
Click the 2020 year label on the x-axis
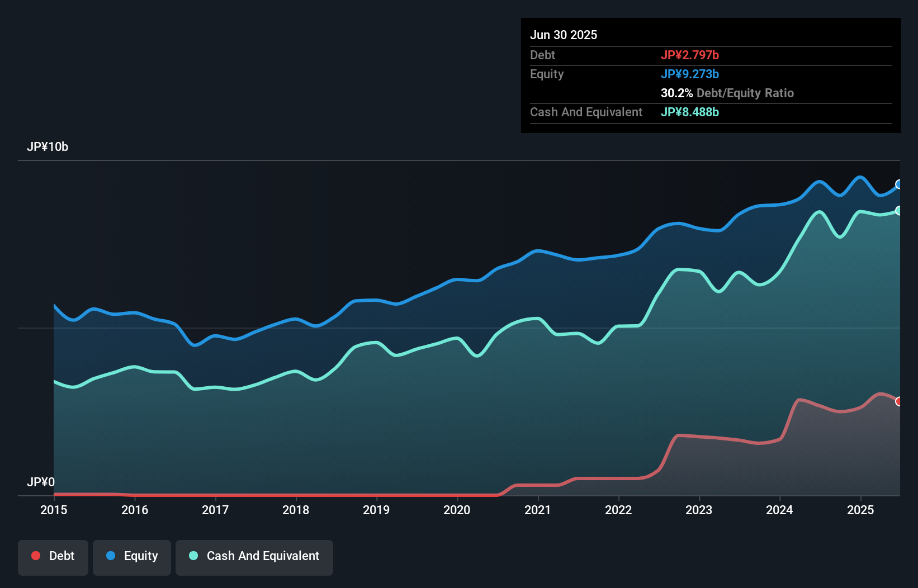pyautogui.click(x=457, y=510)
